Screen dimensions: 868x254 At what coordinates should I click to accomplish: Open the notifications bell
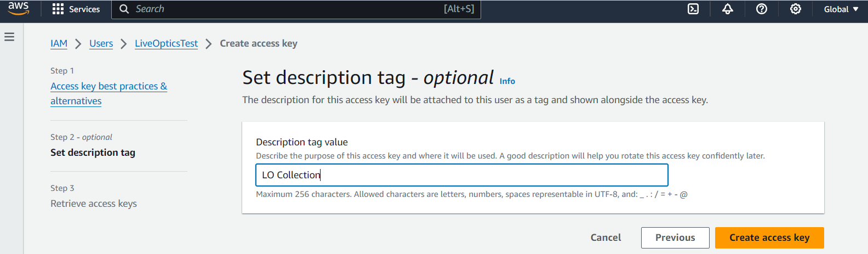click(727, 9)
